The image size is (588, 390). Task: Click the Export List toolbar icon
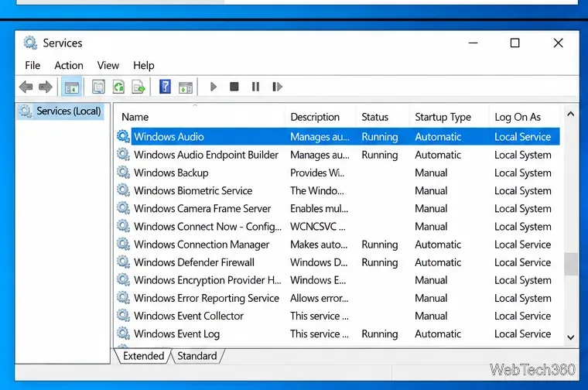[138, 87]
